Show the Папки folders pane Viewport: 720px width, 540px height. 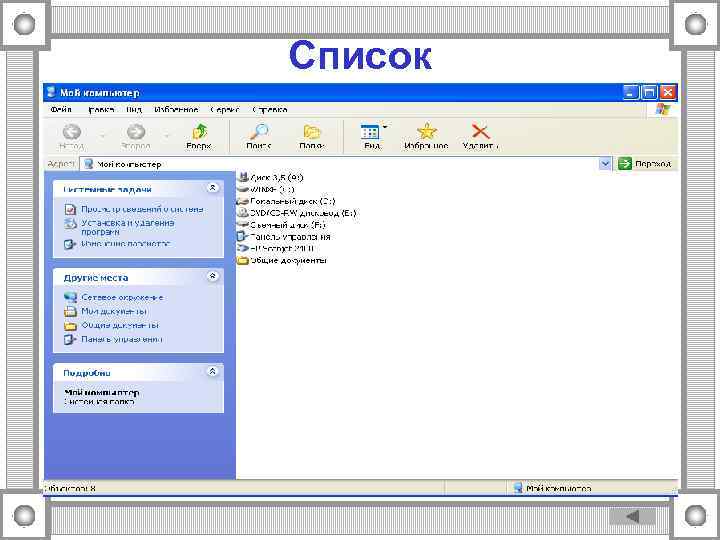312,132
